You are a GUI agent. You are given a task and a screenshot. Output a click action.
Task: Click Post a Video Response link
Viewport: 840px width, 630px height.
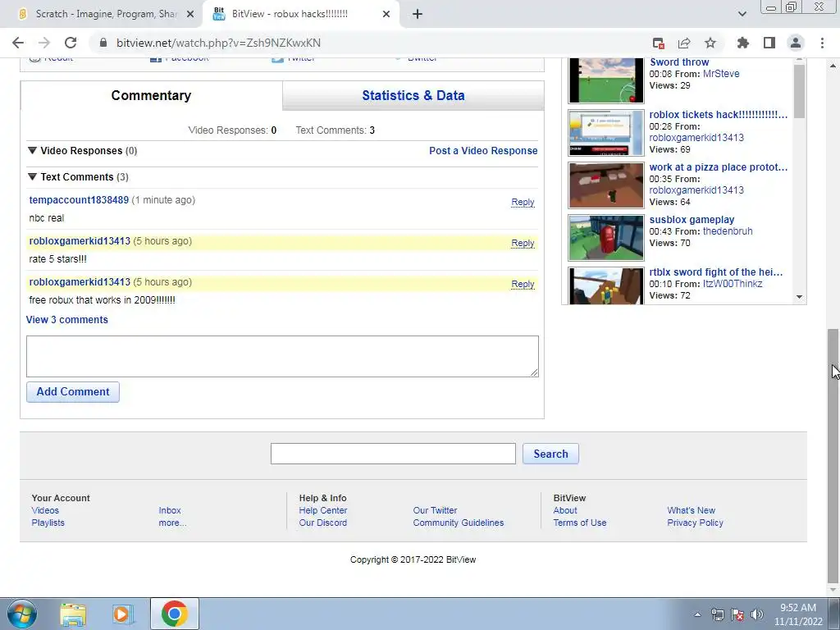tap(483, 151)
